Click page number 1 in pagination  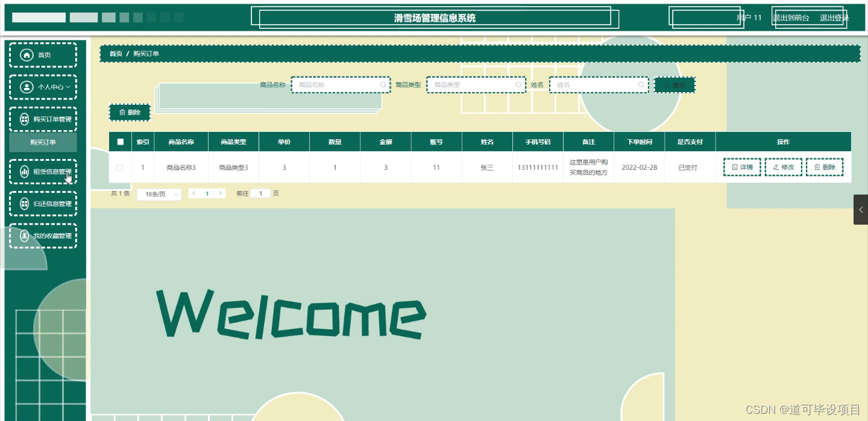coord(207,193)
